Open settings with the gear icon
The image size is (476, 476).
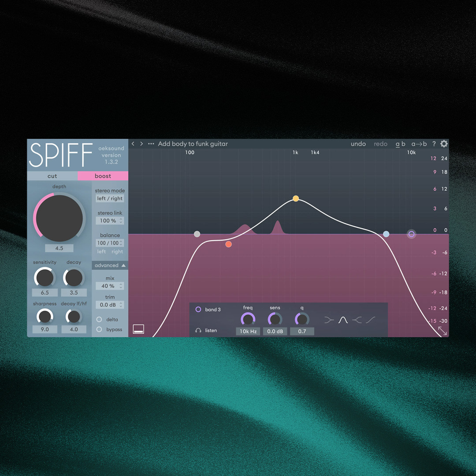click(x=444, y=144)
